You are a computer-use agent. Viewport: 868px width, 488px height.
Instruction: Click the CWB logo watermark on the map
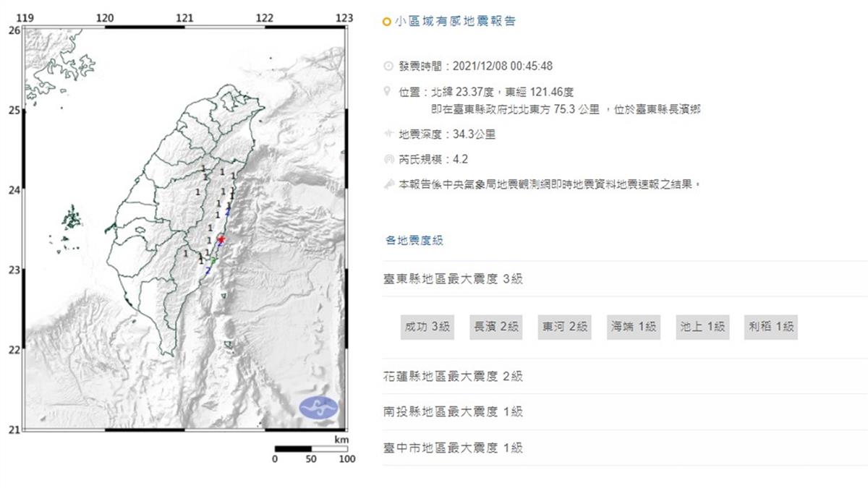[317, 406]
